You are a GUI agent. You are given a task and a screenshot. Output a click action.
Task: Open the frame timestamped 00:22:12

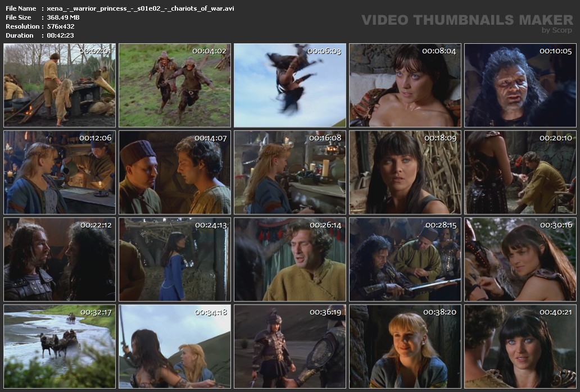tap(60, 259)
